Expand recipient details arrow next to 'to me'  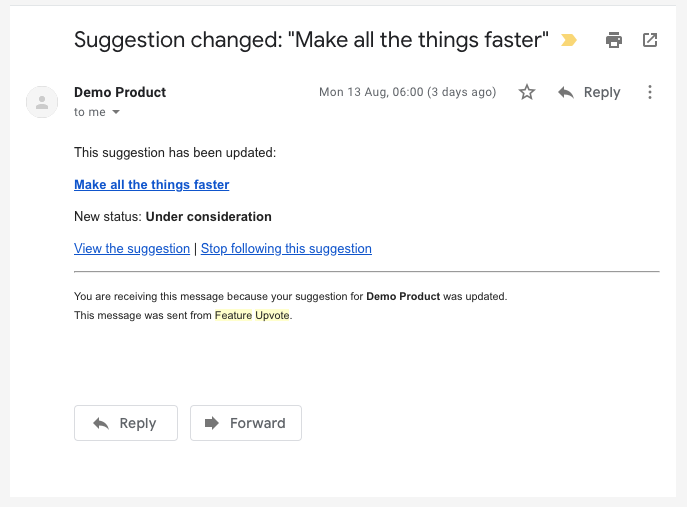[x=116, y=113]
